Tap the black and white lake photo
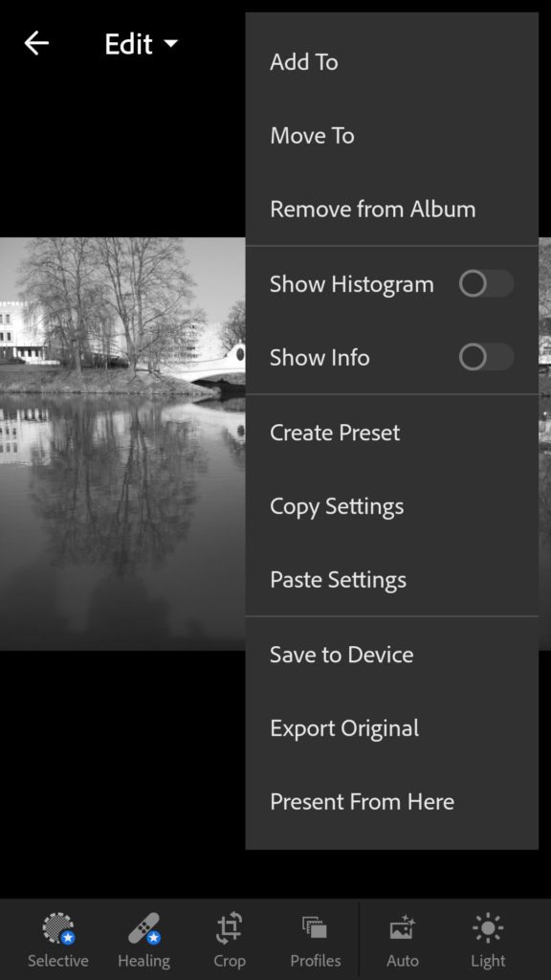 tap(122, 444)
